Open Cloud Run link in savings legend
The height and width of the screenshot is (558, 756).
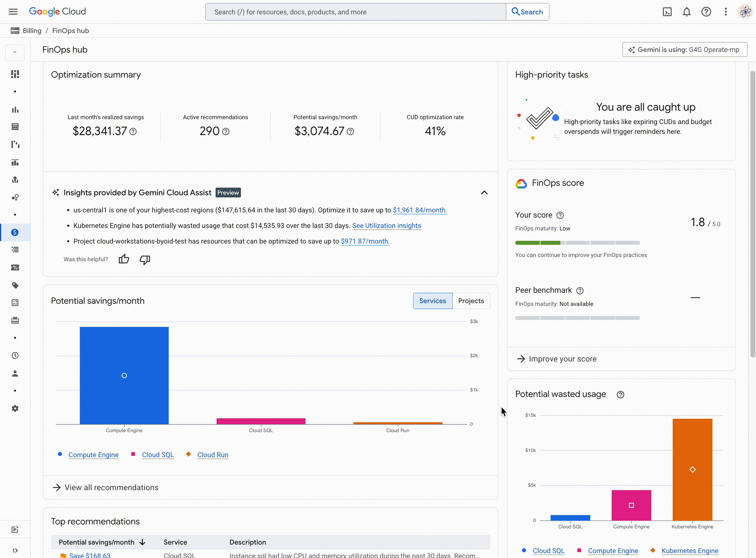click(213, 455)
